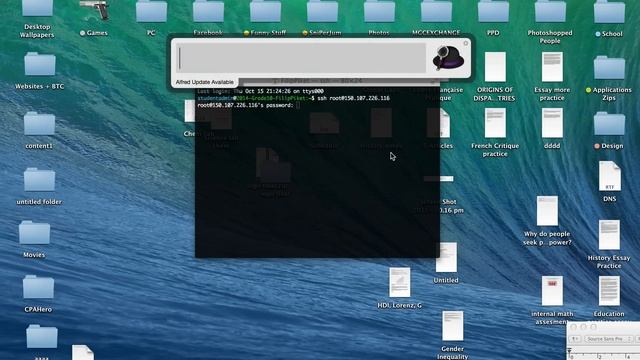This screenshot has width=640, height=360.
Task: Select the Why do people seek power document
Action: click(x=547, y=211)
